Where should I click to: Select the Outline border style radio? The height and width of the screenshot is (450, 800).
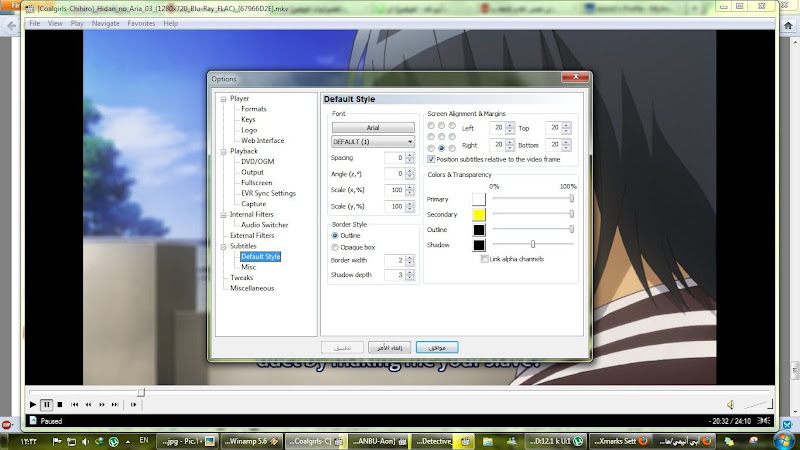click(335, 236)
